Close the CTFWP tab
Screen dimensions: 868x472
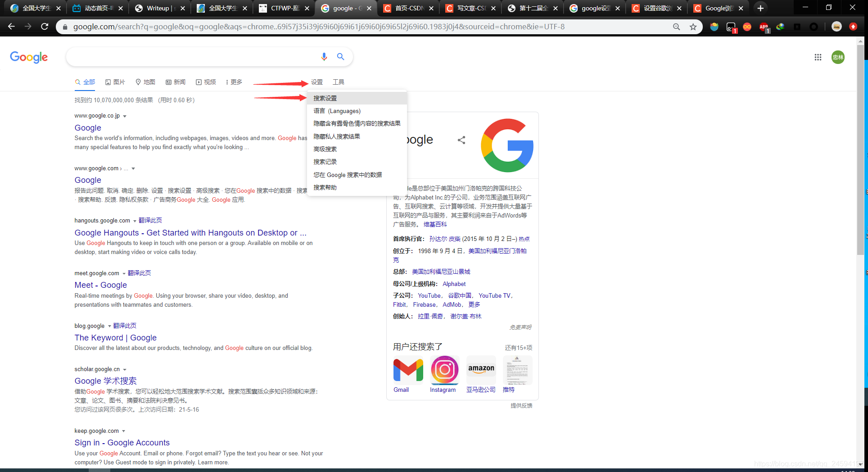tap(307, 8)
